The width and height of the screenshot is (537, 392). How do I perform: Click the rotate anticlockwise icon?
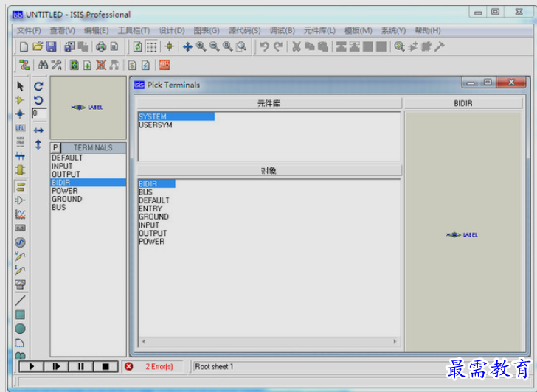(38, 100)
